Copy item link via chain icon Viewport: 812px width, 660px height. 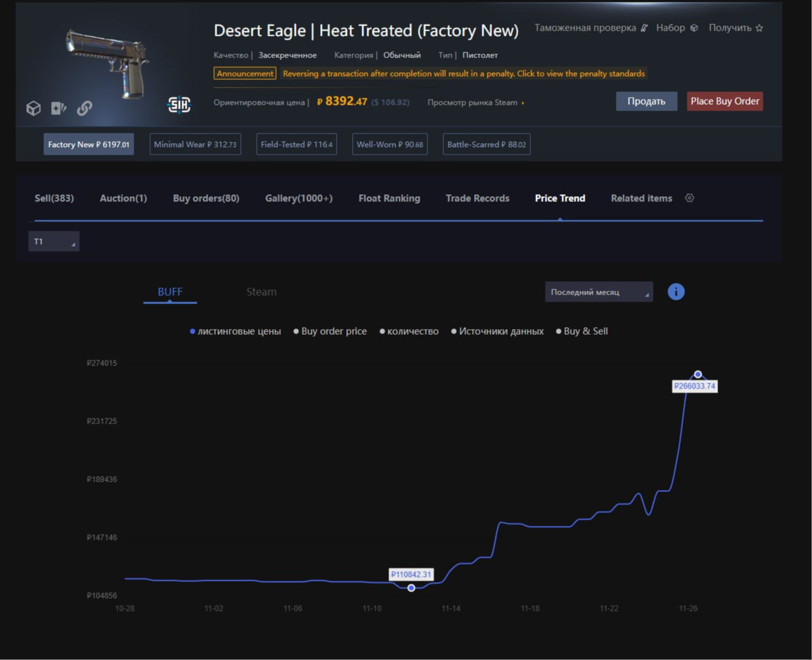[x=84, y=108]
